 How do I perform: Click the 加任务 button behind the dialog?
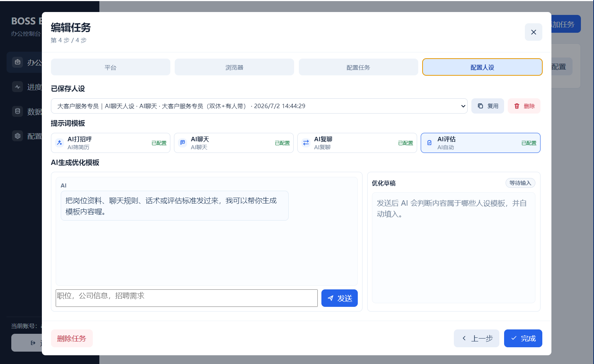click(566, 24)
